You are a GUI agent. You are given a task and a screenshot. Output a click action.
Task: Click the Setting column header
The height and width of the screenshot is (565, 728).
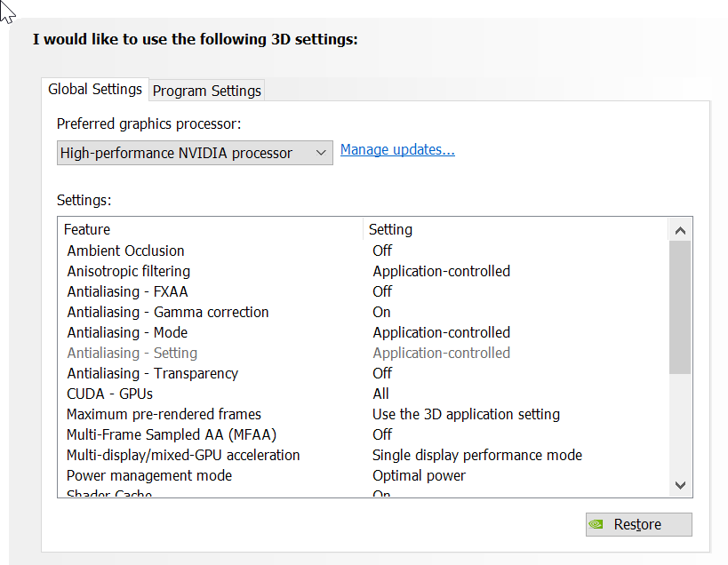(x=516, y=229)
